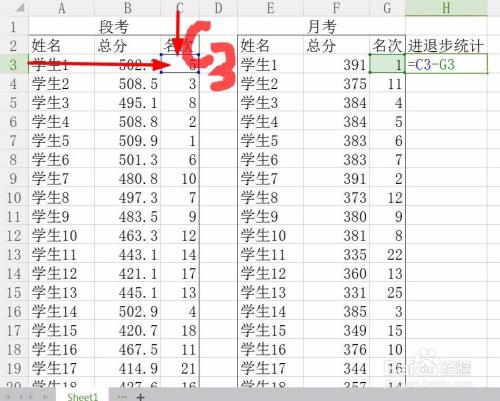500x401 pixels.
Task: Select the score cell 501.3
Action: 127,159
